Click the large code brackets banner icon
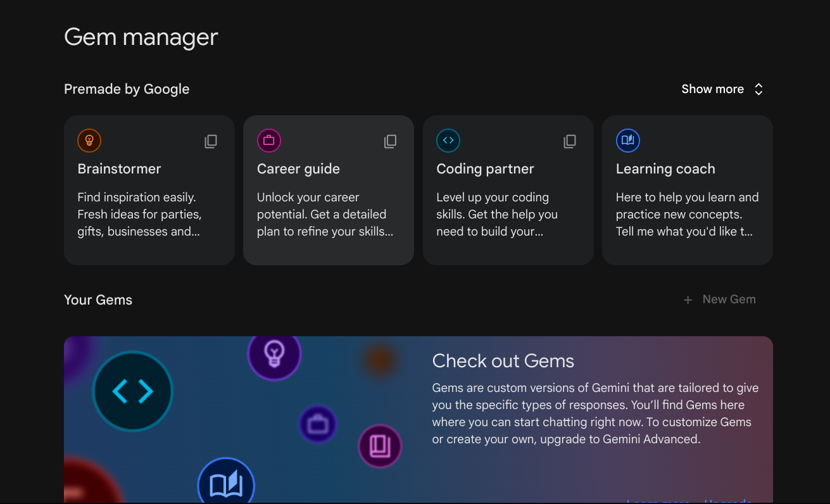 (133, 391)
